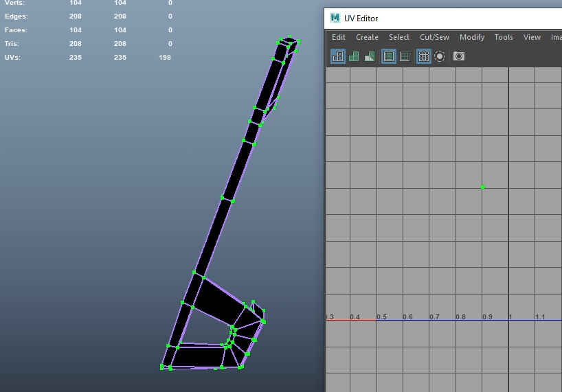The height and width of the screenshot is (392, 562).
Task: Toggle texture borders display icon
Action: point(389,56)
